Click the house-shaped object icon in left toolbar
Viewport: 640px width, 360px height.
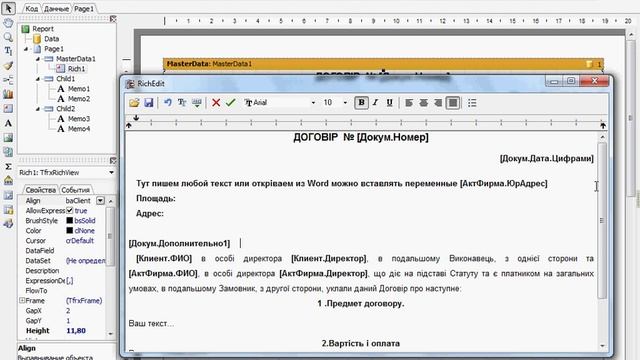8,180
